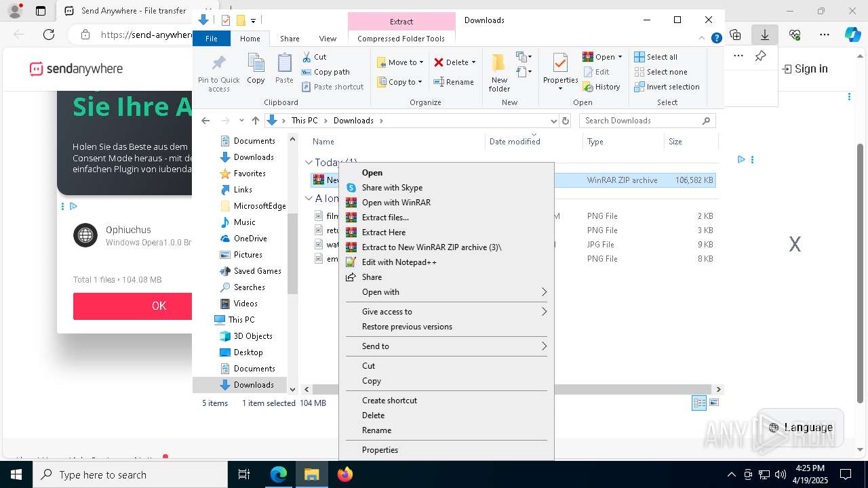Switch to large icons view button

(x=713, y=403)
